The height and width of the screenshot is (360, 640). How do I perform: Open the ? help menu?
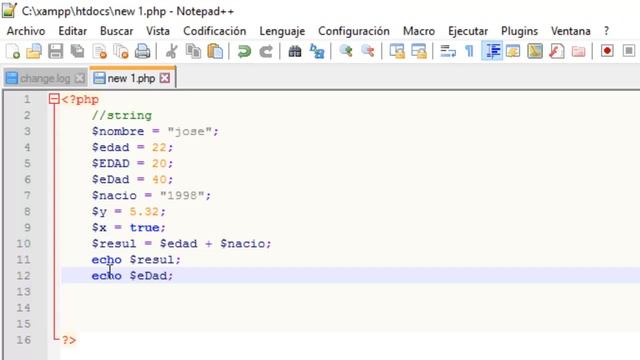(x=607, y=31)
